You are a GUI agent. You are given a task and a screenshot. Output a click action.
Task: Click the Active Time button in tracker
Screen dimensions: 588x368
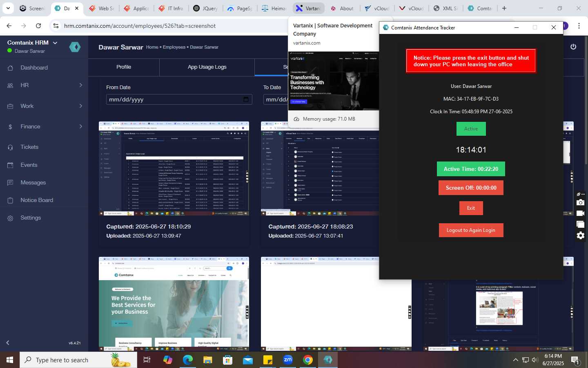click(471, 169)
